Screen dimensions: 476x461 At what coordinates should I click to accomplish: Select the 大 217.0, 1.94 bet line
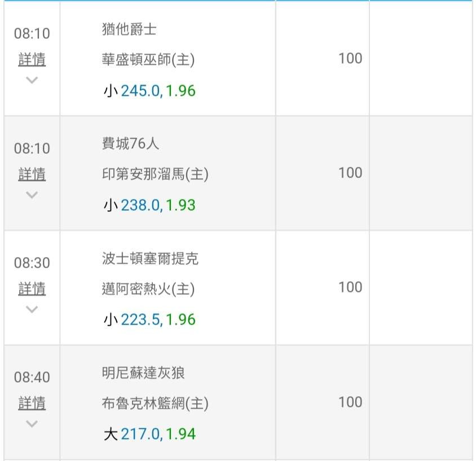point(149,435)
